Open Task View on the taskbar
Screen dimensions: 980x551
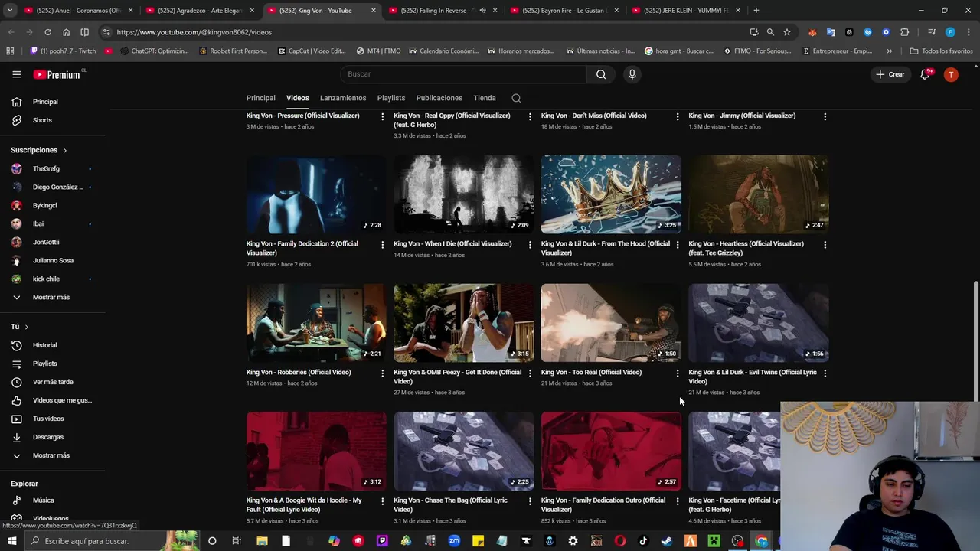[x=237, y=541]
